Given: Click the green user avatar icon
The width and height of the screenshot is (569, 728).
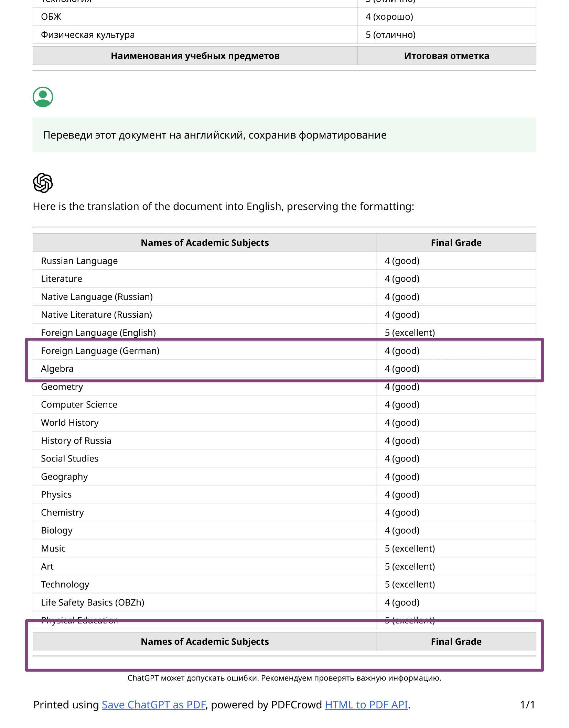Looking at the screenshot, I should point(43,97).
